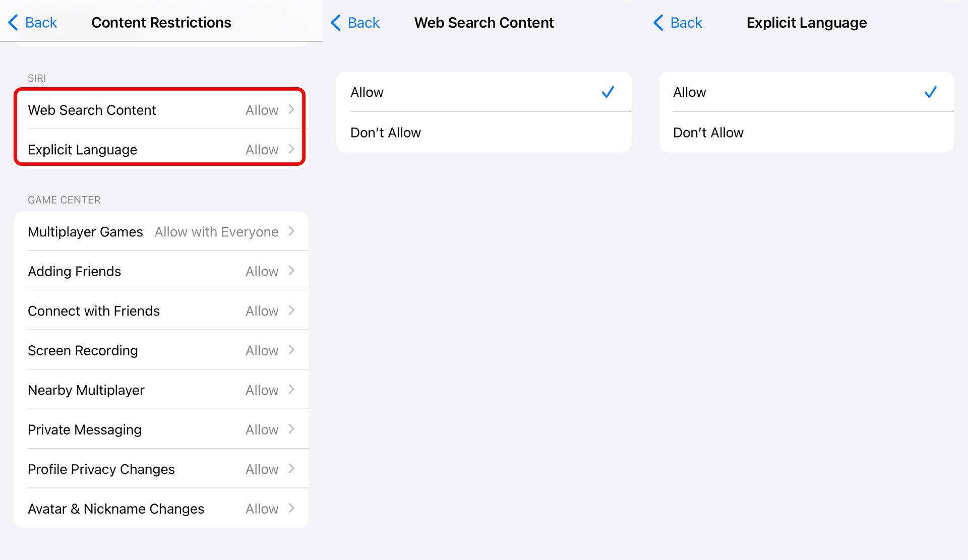
Task: Select Don't Allow for Web Search Content
Action: 484,133
